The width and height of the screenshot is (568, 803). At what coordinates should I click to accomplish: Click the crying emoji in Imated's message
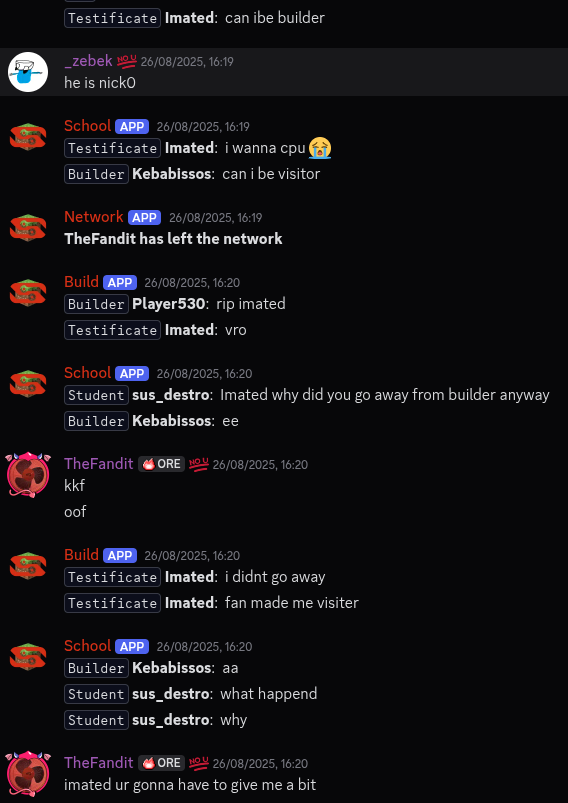[320, 148]
